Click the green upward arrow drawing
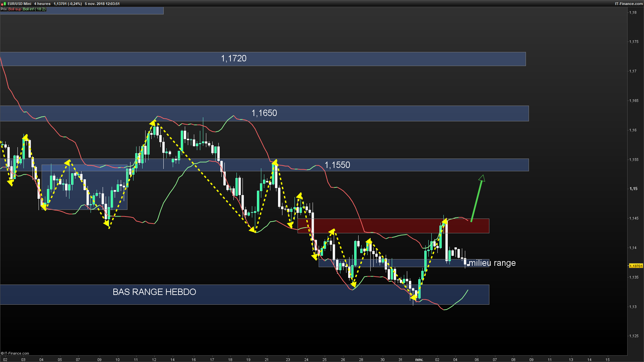This screenshot has height=362, width=644. pos(477,198)
